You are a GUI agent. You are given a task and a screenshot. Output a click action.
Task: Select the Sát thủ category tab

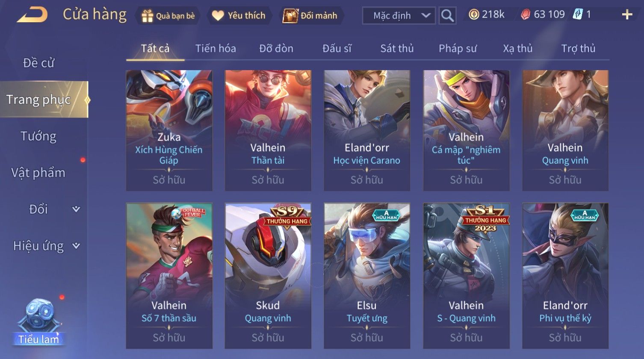(397, 48)
